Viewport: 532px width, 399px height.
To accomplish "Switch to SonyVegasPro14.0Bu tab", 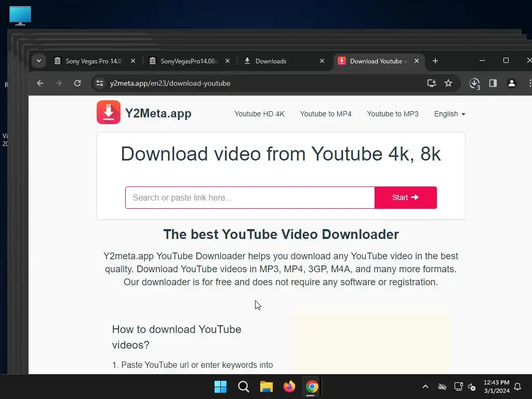I will [x=189, y=61].
